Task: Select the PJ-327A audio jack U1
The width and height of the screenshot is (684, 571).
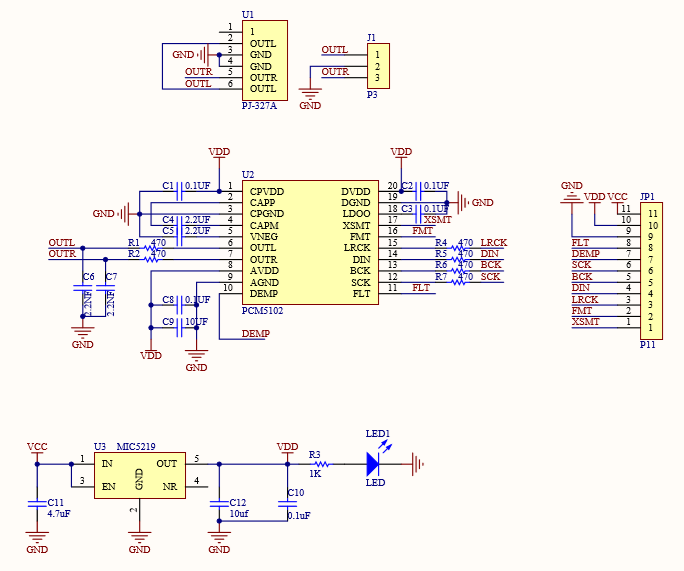Action: point(264,60)
